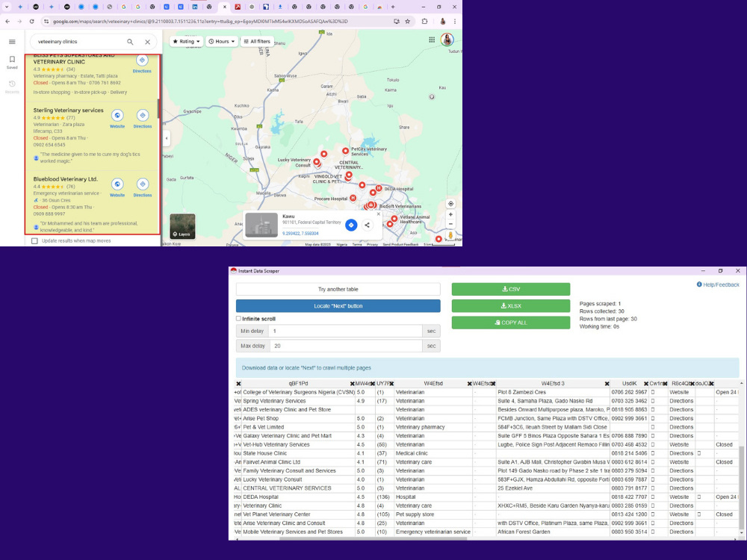
Task: Collapse the Maps side panel arrow
Action: tap(167, 139)
